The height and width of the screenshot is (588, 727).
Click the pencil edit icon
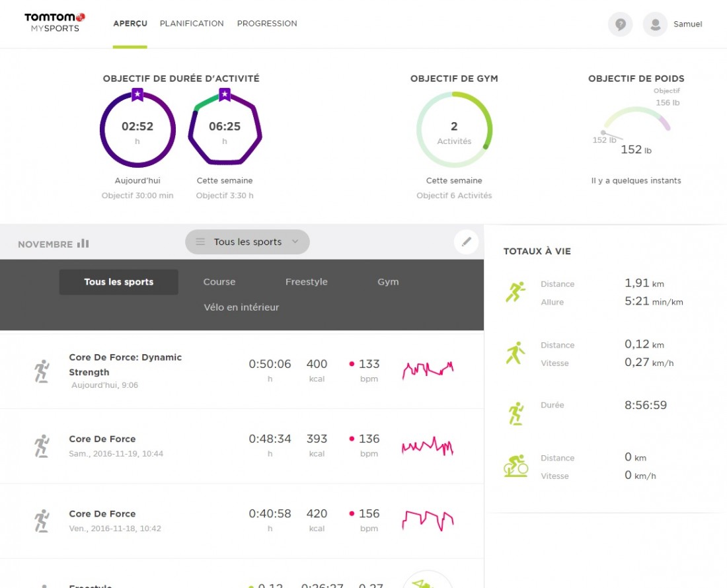coord(466,242)
